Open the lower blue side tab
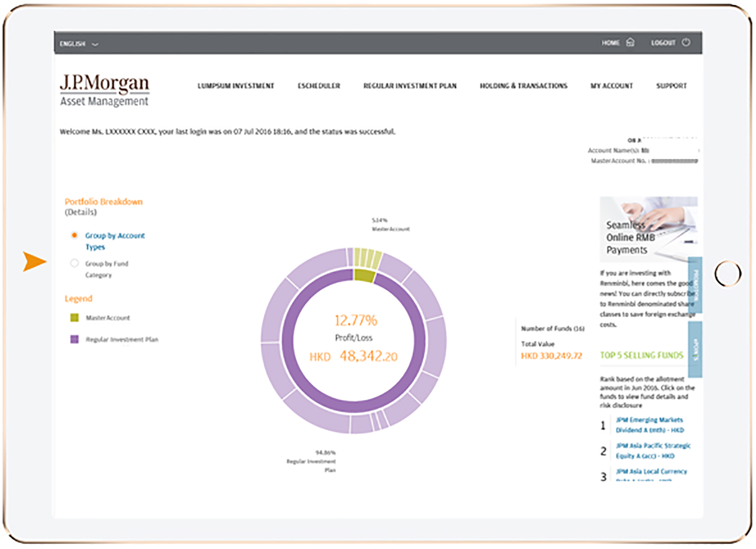The width and height of the screenshot is (756, 549). [x=695, y=349]
